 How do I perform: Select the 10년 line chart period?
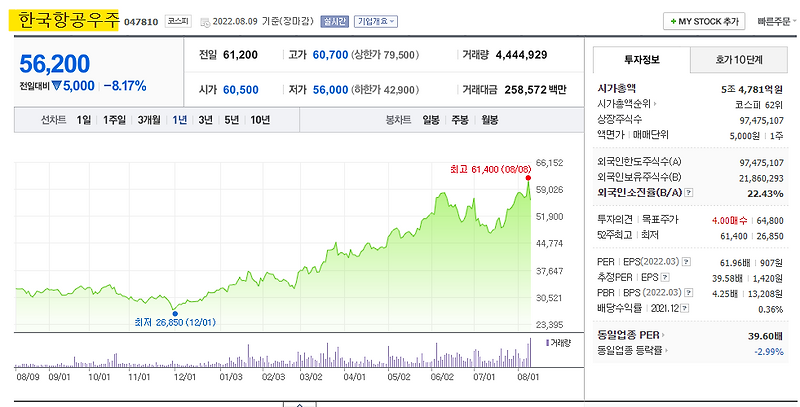point(260,120)
